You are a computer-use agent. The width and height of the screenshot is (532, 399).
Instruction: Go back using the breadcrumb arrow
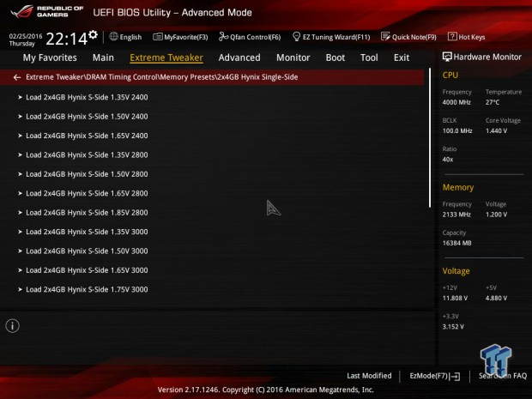click(17, 77)
